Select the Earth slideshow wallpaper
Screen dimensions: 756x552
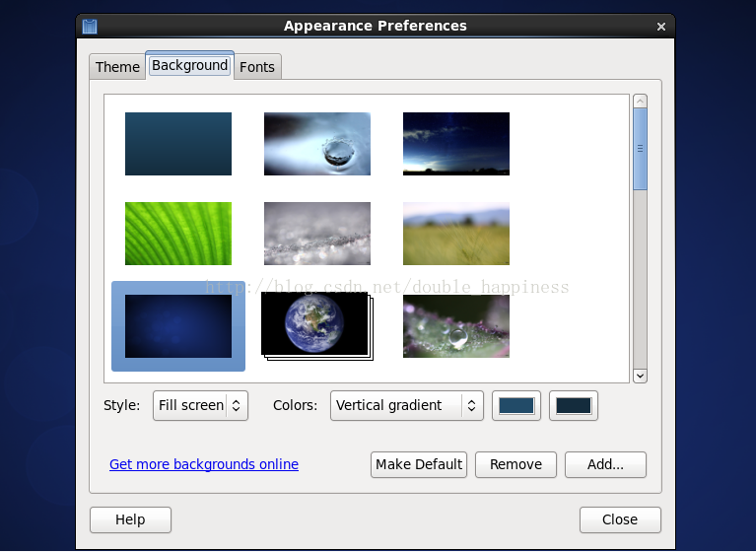point(317,326)
